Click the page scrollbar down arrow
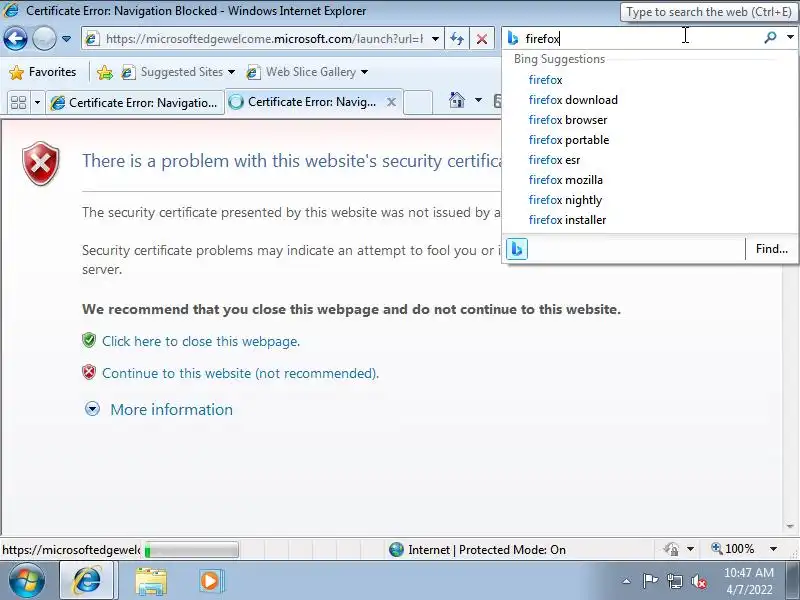Image resolution: width=800 pixels, height=600 pixels. (x=790, y=526)
